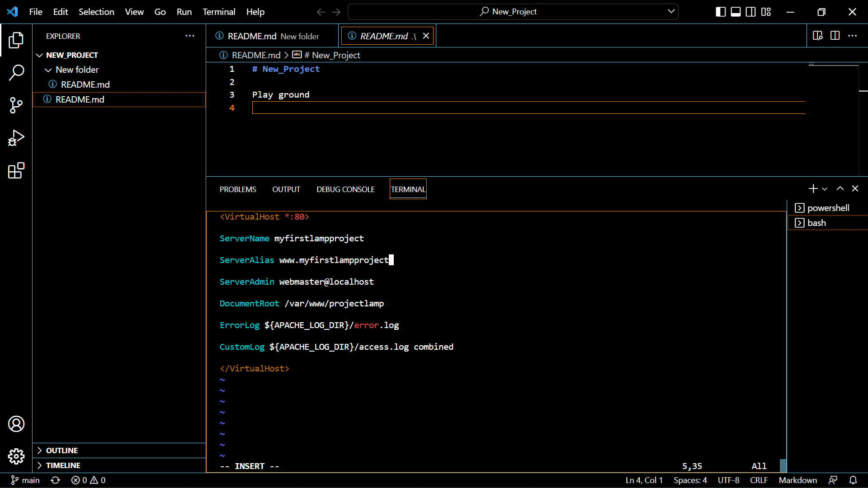Click the New_Project command center search box
This screenshot has width=868, height=488.
[x=512, y=11]
